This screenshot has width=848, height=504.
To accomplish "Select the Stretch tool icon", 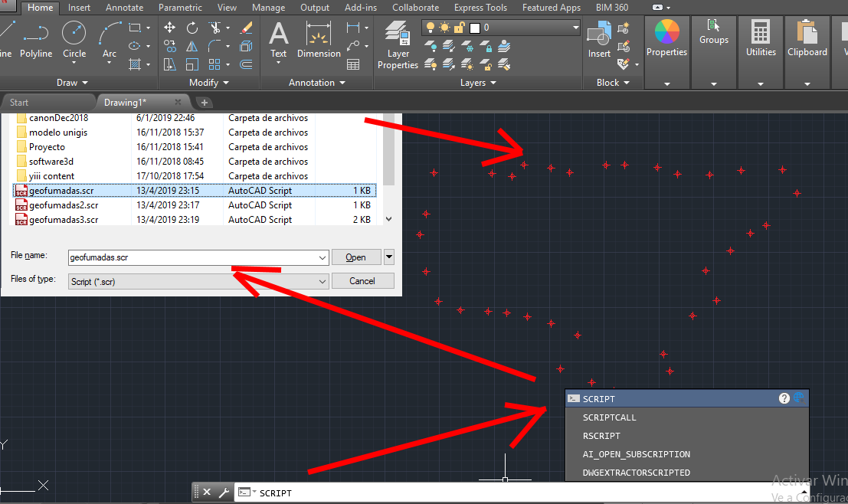I will click(x=169, y=65).
